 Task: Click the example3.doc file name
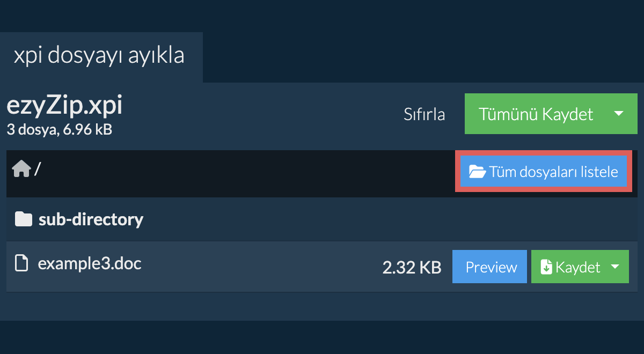pyautogui.click(x=90, y=264)
